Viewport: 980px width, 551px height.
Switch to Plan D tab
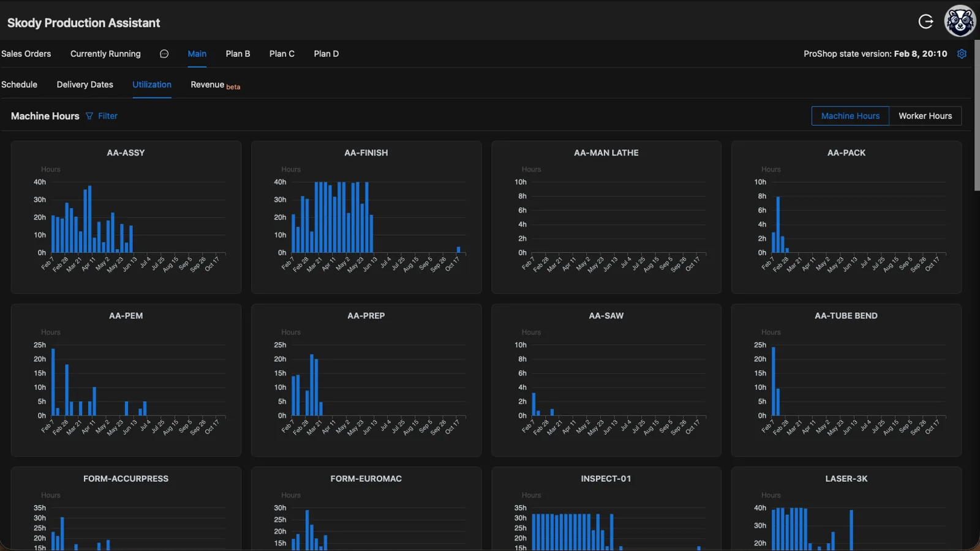click(x=326, y=54)
